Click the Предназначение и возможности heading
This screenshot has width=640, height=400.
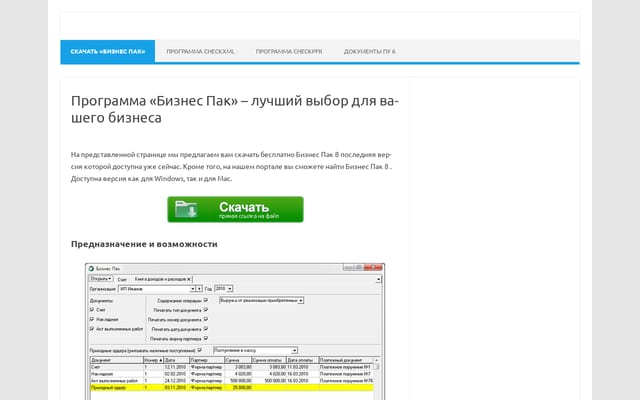pos(144,244)
